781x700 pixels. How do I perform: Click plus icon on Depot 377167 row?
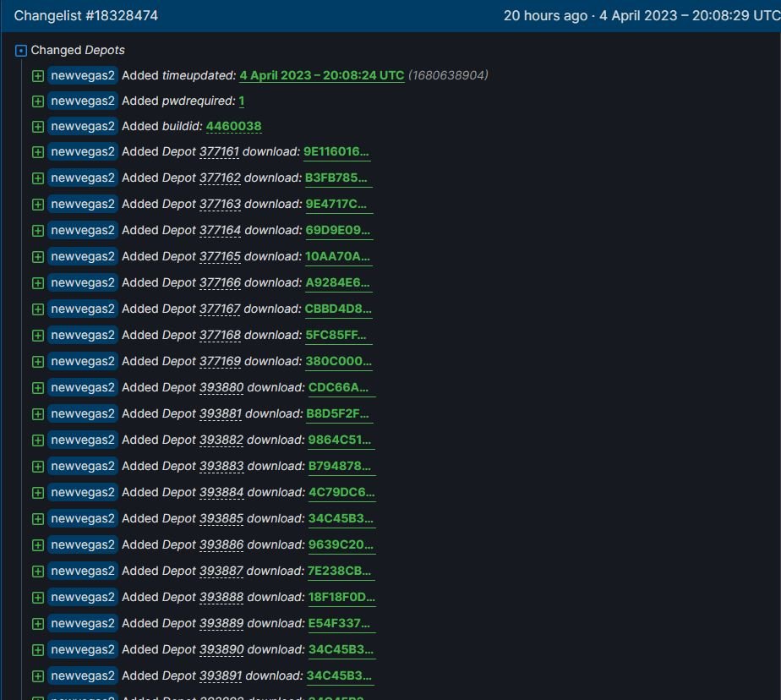pos(38,309)
